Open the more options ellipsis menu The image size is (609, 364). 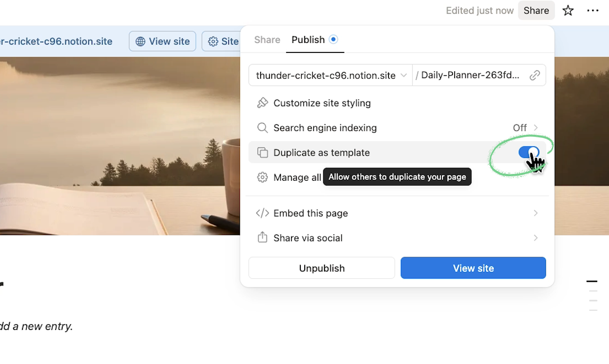(x=593, y=10)
